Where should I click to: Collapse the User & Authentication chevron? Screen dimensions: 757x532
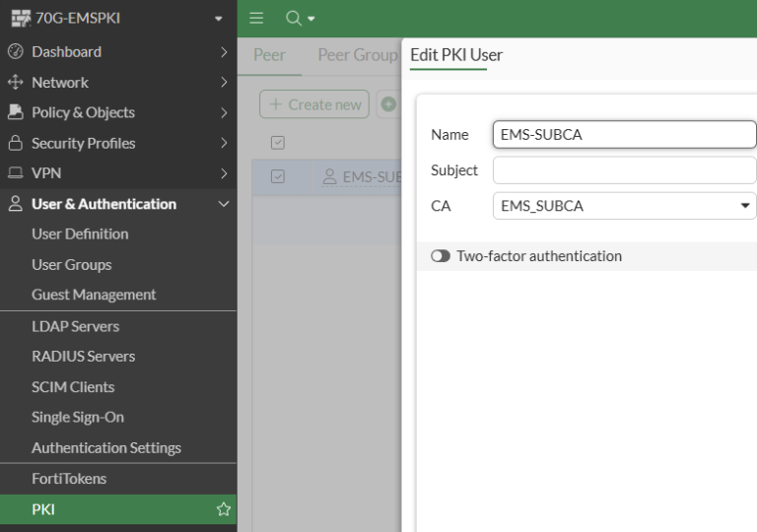(224, 204)
